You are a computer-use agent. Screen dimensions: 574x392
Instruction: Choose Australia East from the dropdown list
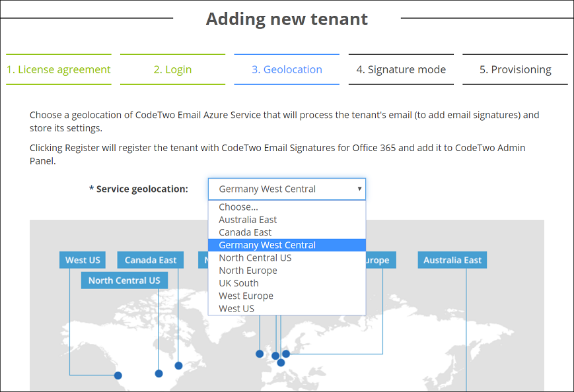287,220
